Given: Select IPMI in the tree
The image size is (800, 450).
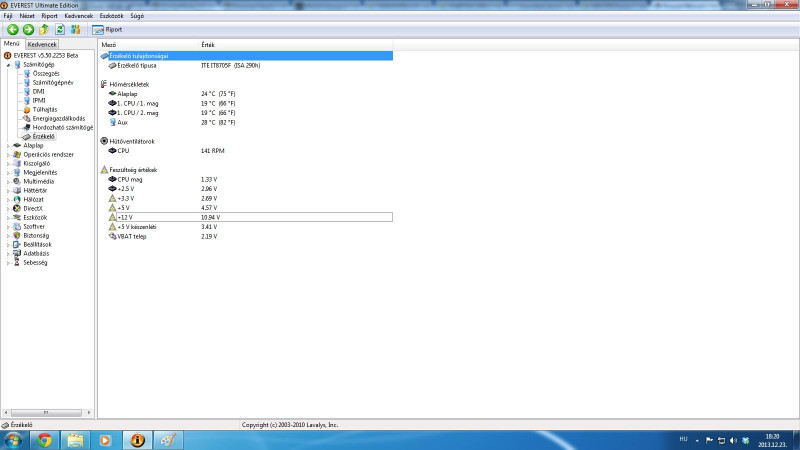Looking at the screenshot, I should pos(39,101).
